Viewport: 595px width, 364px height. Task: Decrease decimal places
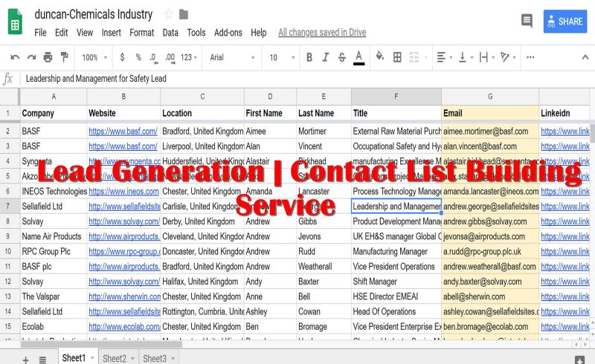[x=153, y=58]
